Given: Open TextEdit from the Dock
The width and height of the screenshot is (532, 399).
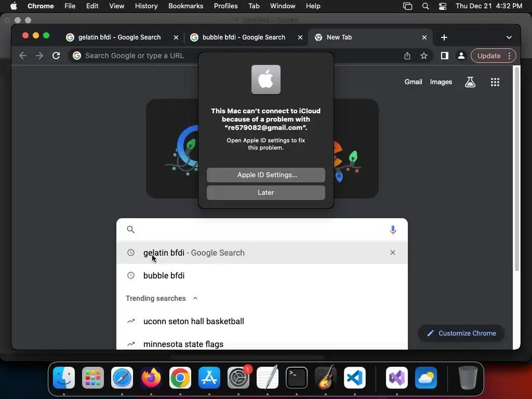Looking at the screenshot, I should tap(268, 378).
